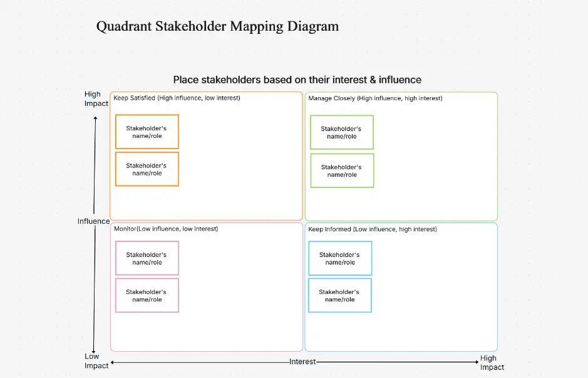Click the 'Low Impact' label at bottom-left
Image resolution: width=588 pixels, height=378 pixels.
[x=96, y=361]
